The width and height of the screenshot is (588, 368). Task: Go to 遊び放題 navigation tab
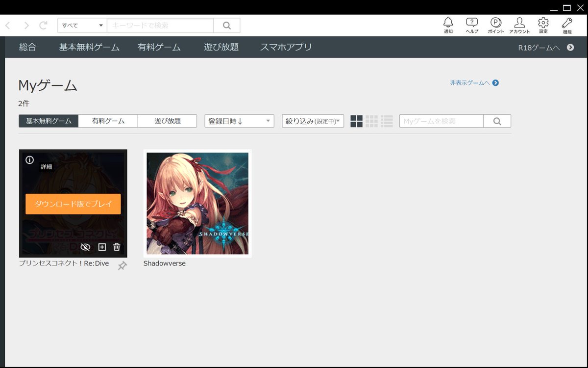click(221, 47)
